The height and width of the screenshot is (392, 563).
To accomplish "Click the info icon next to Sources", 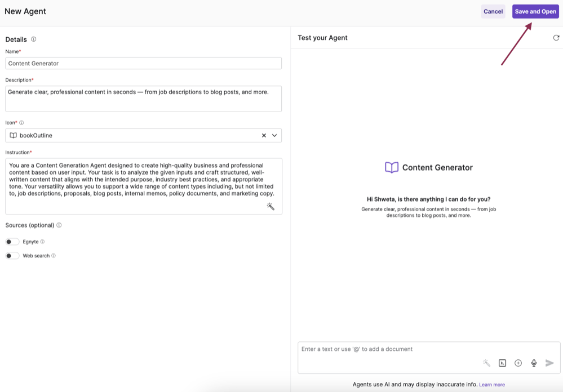I will pyautogui.click(x=59, y=225).
